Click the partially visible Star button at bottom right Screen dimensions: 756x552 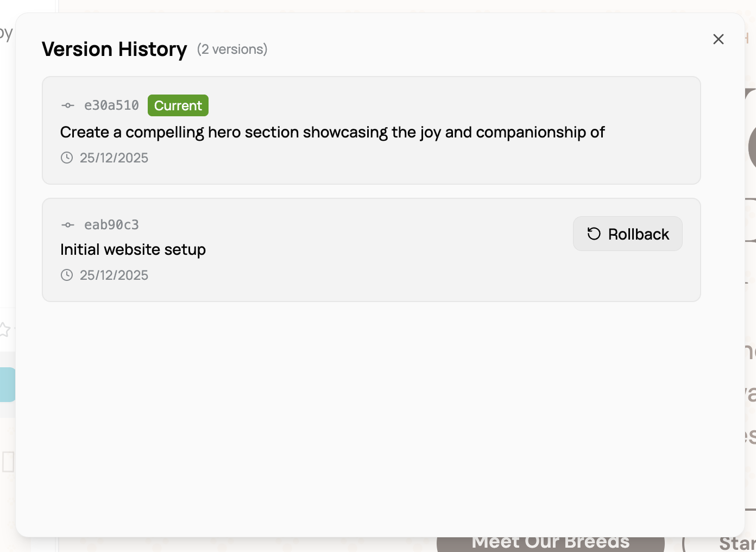coord(736,544)
